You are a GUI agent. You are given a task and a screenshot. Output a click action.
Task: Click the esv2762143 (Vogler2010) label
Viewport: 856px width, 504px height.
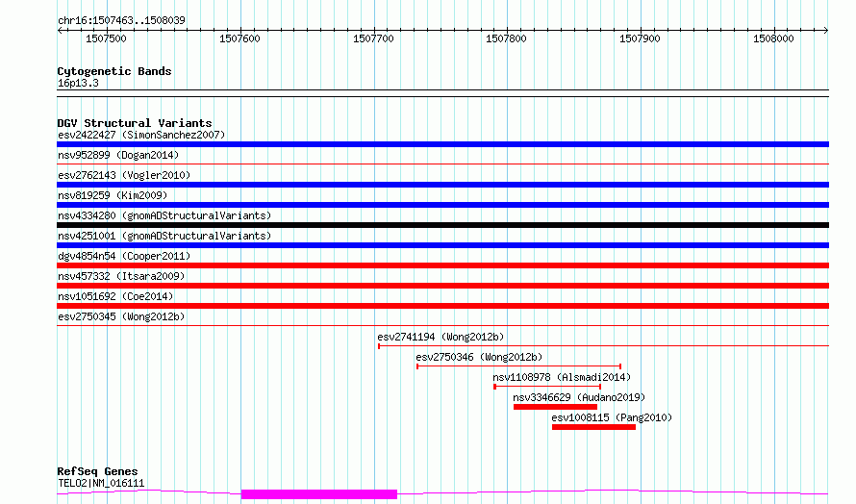124,175
